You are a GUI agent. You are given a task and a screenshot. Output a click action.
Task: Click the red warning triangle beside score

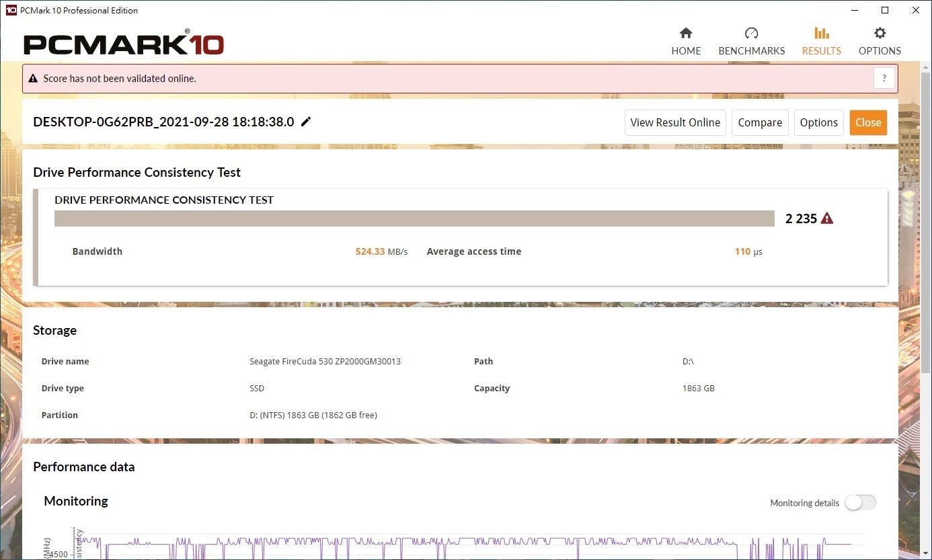click(x=827, y=218)
